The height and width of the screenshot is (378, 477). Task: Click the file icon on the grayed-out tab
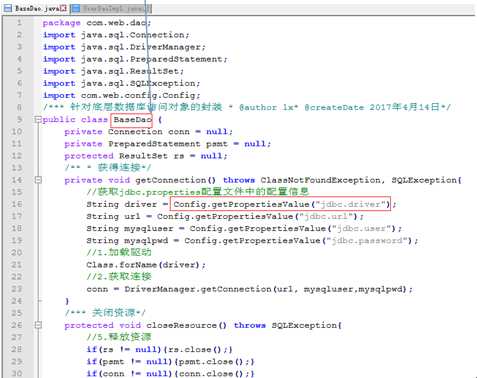click(76, 9)
